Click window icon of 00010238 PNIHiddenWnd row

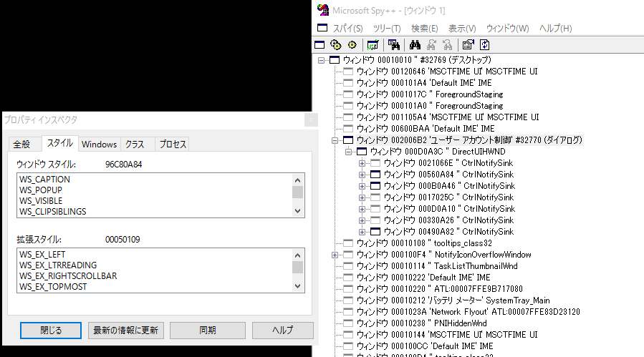click(348, 323)
